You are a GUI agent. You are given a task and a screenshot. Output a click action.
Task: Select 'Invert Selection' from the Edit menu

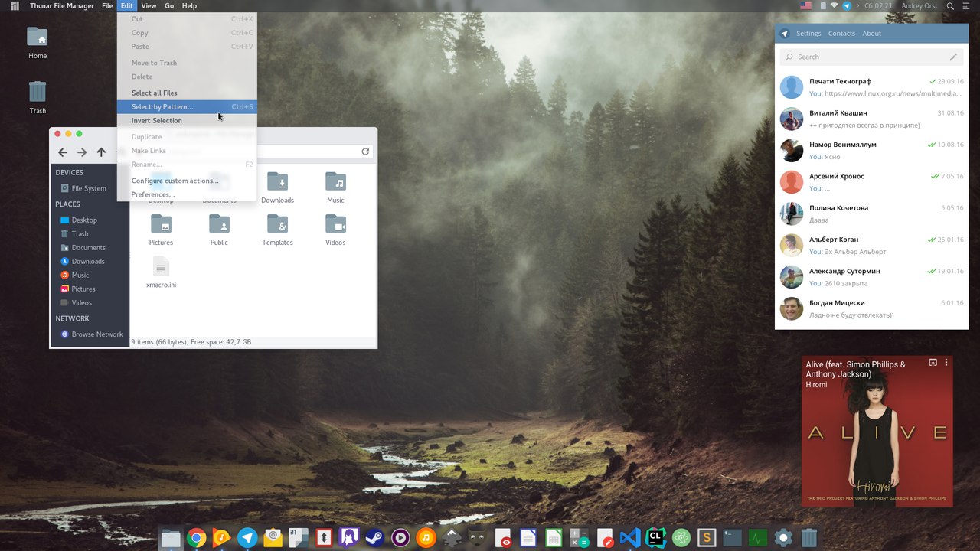pyautogui.click(x=156, y=120)
